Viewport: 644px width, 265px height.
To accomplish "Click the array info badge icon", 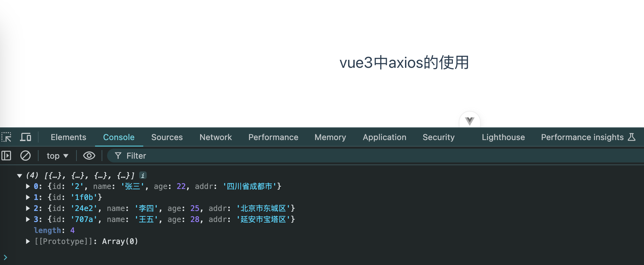I will (x=143, y=176).
